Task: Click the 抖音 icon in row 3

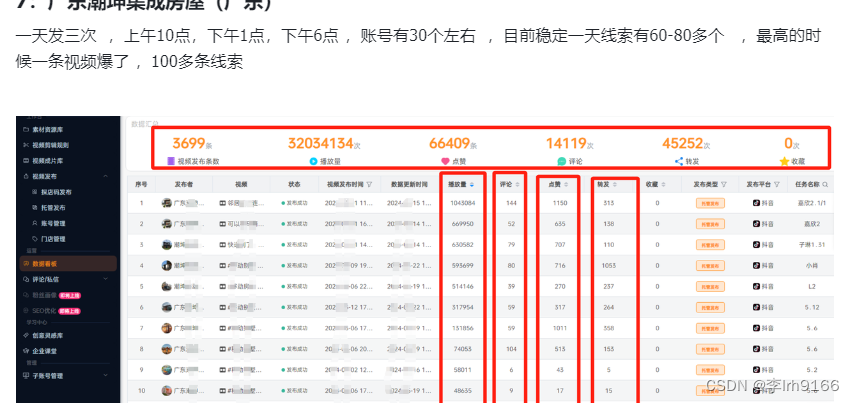Action: pos(756,245)
